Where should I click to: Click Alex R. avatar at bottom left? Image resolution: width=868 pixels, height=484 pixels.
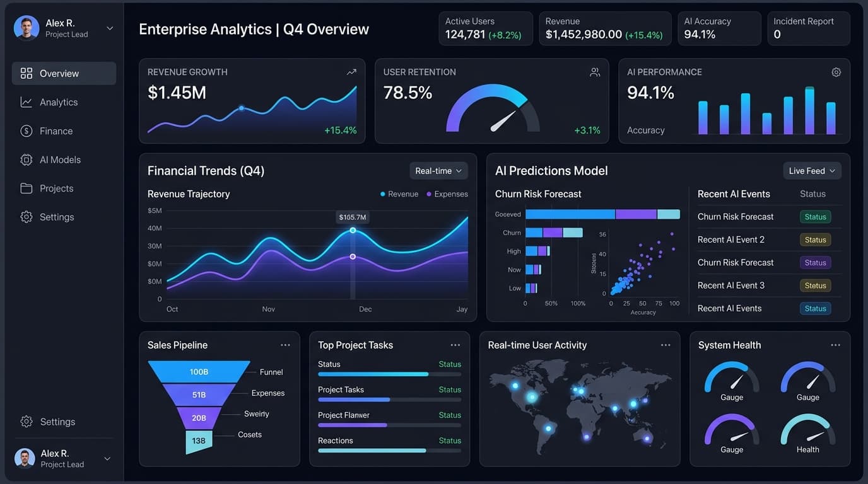(x=25, y=459)
